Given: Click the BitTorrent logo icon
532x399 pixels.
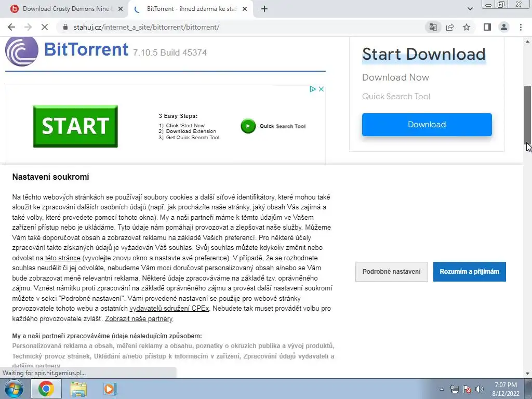Looking at the screenshot, I should tap(22, 51).
